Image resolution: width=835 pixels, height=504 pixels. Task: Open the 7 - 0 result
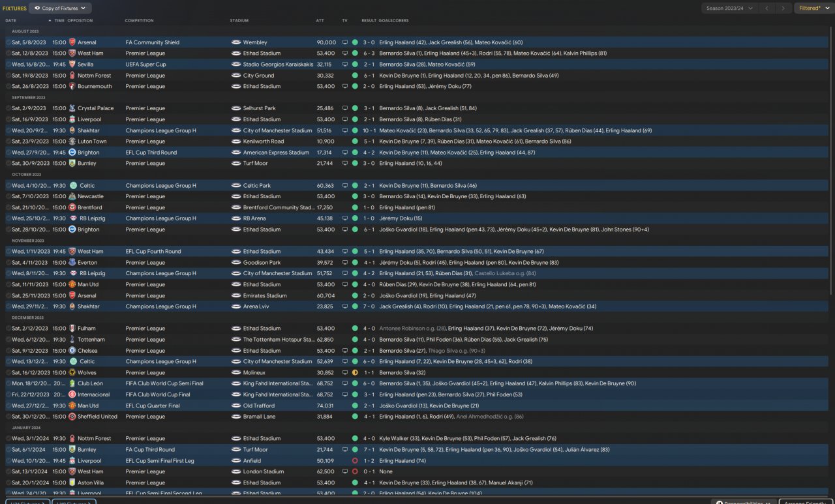369,306
